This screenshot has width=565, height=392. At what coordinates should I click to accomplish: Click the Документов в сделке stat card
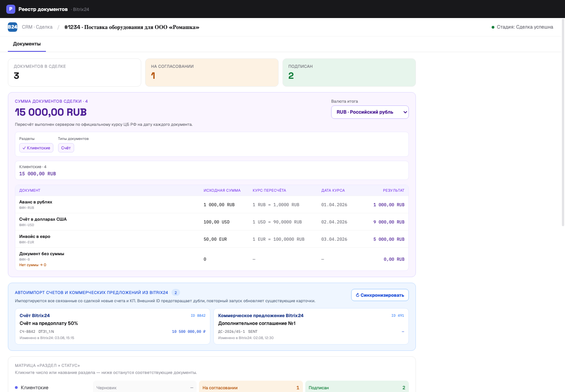[75, 73]
